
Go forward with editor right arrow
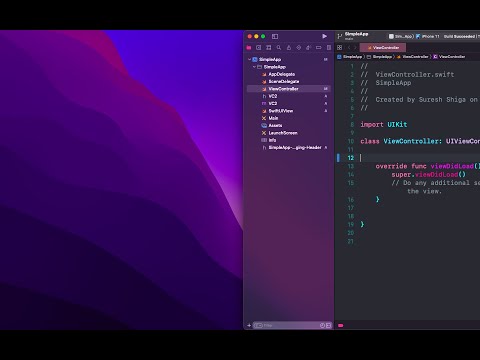[x=355, y=48]
